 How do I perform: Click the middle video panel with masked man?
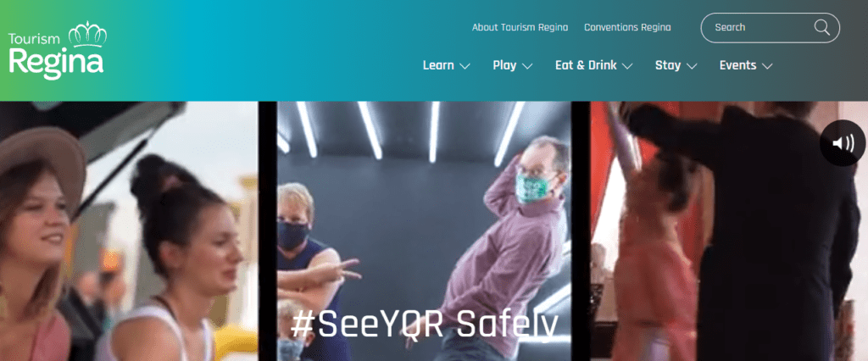coord(424,230)
